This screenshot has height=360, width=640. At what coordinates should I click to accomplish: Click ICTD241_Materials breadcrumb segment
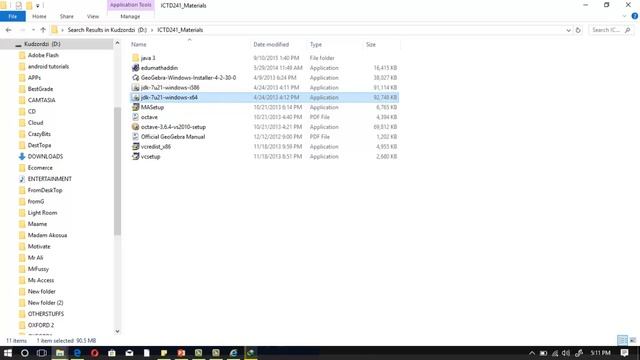pyautogui.click(x=180, y=30)
